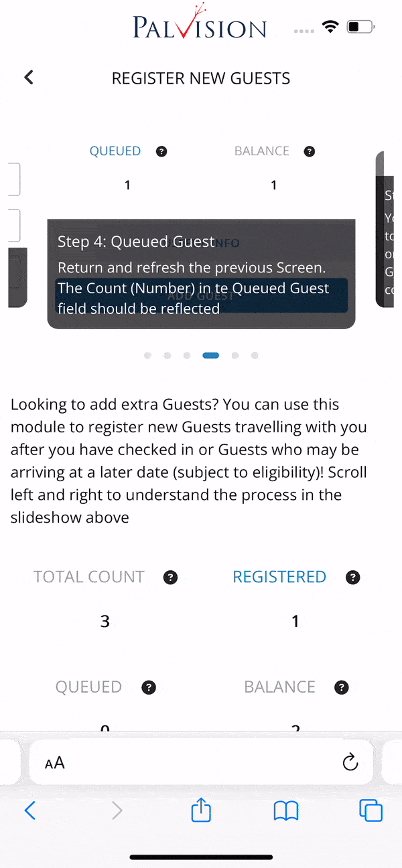
Task: Tap the Registered label
Action: (x=279, y=577)
